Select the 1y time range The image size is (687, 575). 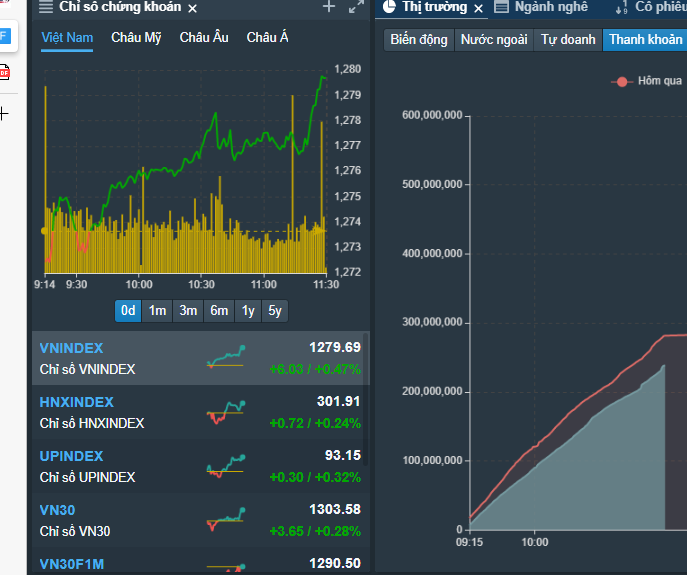(248, 311)
